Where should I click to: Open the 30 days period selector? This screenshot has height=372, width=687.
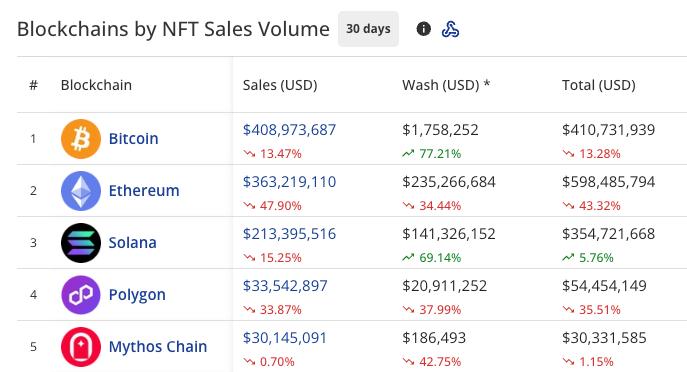click(368, 29)
